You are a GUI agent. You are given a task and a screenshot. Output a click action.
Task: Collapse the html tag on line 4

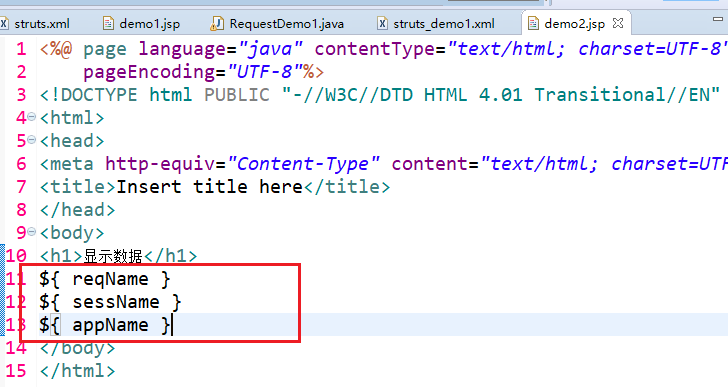(31, 116)
